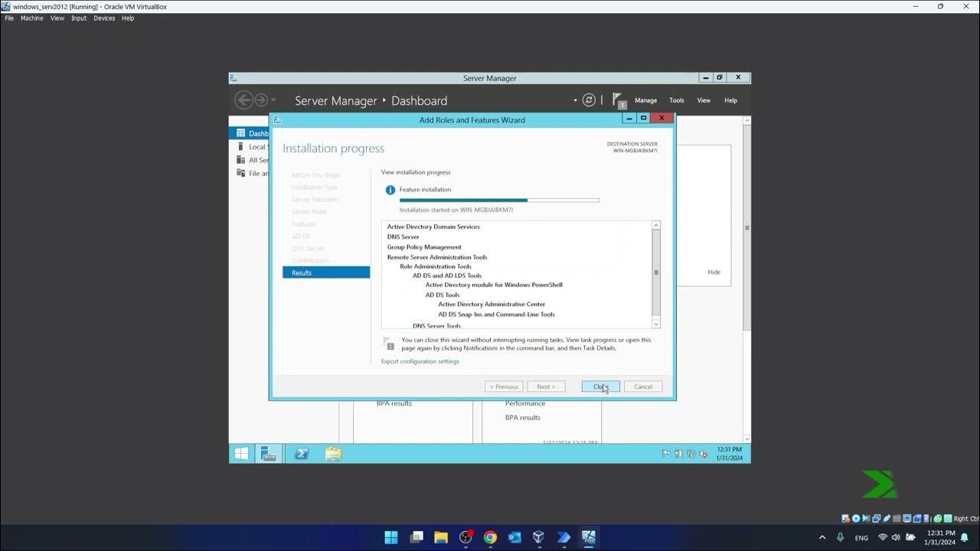
Task: Open the Tools dropdown in Server Manager
Action: [x=676, y=99]
